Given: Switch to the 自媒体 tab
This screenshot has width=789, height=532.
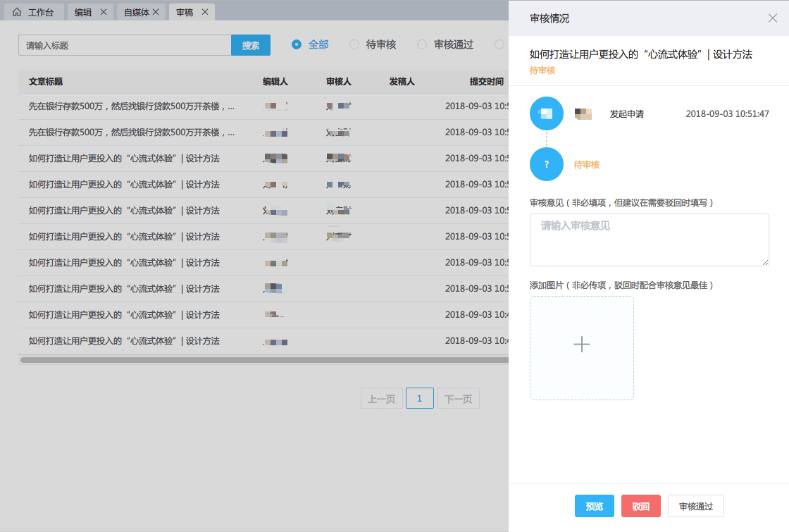Looking at the screenshot, I should tap(136, 12).
